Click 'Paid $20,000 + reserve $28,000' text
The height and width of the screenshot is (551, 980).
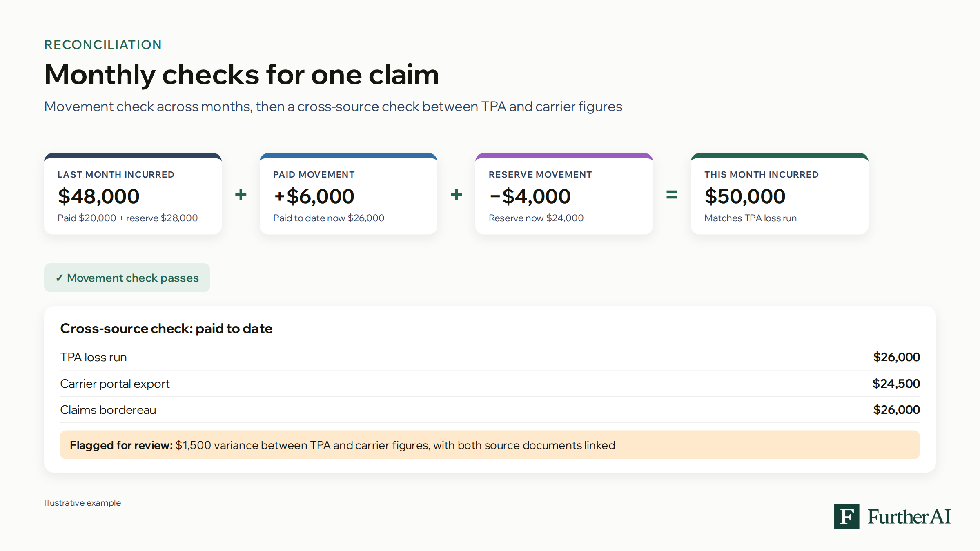click(128, 218)
